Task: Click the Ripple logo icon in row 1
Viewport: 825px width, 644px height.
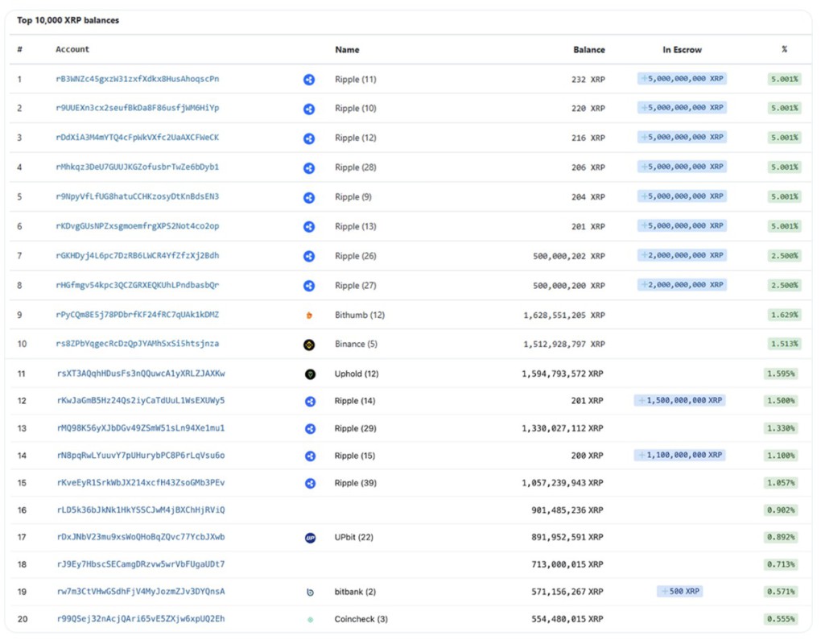Action: pyautogui.click(x=309, y=80)
